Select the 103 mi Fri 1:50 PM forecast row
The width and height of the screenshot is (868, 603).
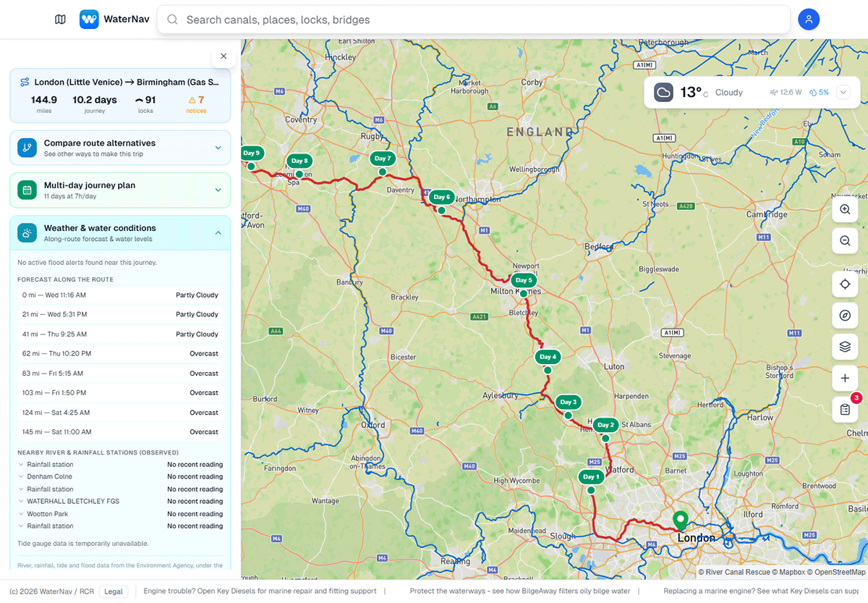(x=120, y=392)
